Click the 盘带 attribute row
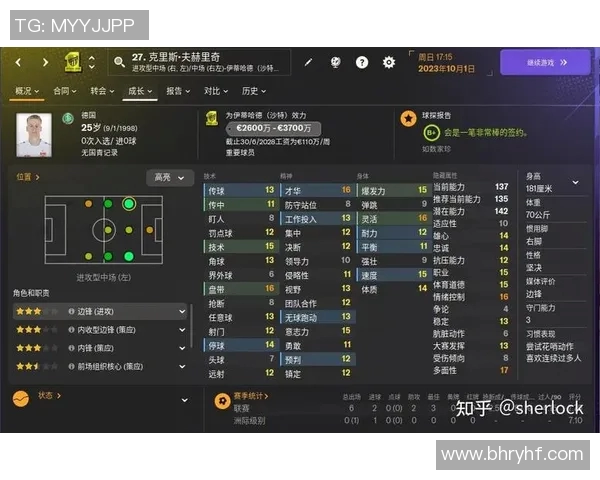 pos(240,289)
